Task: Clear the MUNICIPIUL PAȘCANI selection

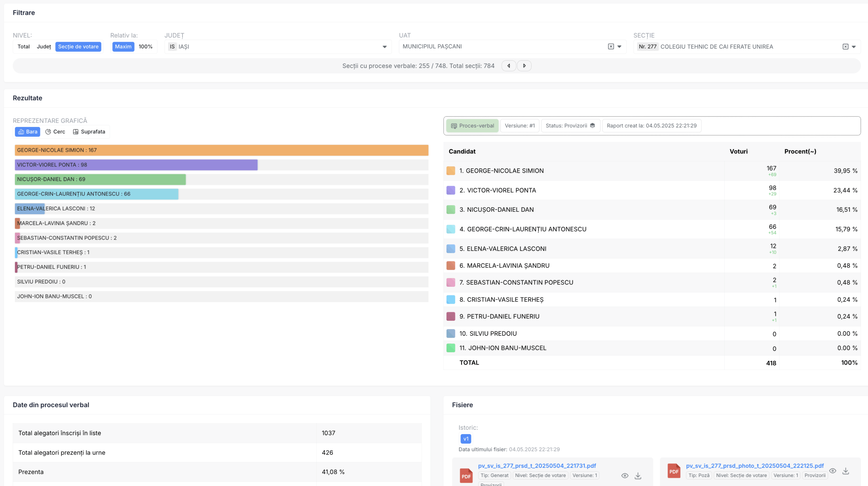Action: [611, 46]
